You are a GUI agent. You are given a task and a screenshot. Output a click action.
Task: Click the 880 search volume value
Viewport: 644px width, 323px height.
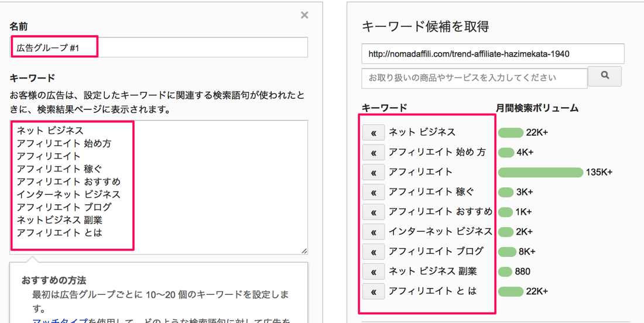[x=522, y=272]
